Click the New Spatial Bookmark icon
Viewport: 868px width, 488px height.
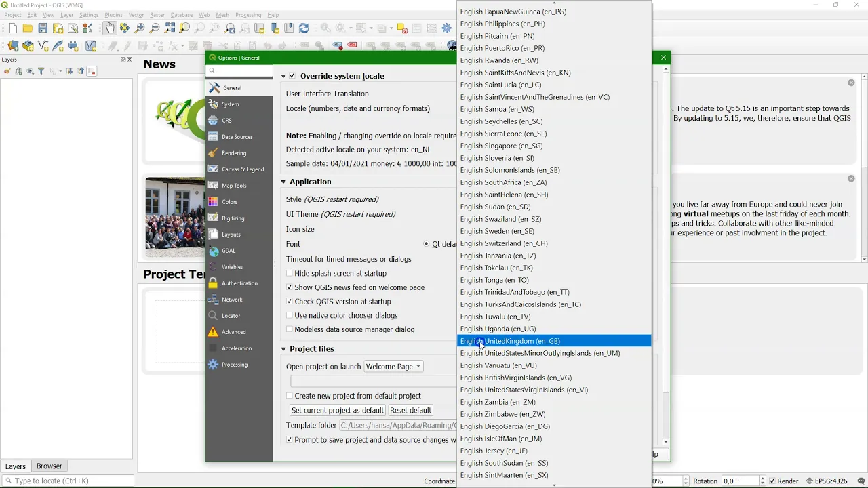[x=274, y=28]
